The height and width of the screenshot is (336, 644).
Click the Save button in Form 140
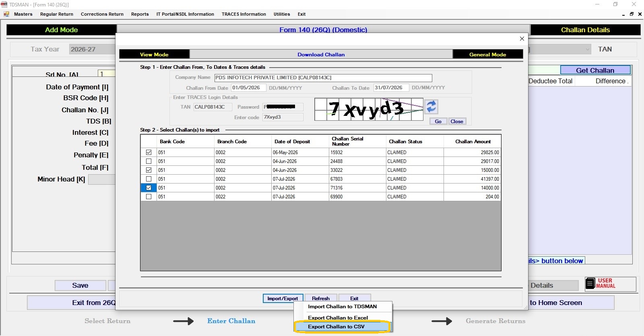click(x=80, y=285)
